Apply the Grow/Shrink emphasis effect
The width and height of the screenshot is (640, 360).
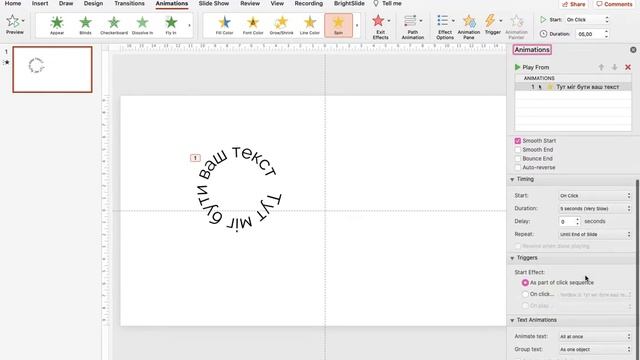coord(281,25)
